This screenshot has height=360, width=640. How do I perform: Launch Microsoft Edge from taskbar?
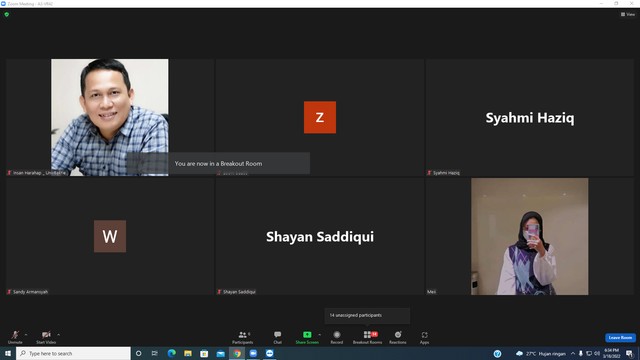pyautogui.click(x=171, y=353)
